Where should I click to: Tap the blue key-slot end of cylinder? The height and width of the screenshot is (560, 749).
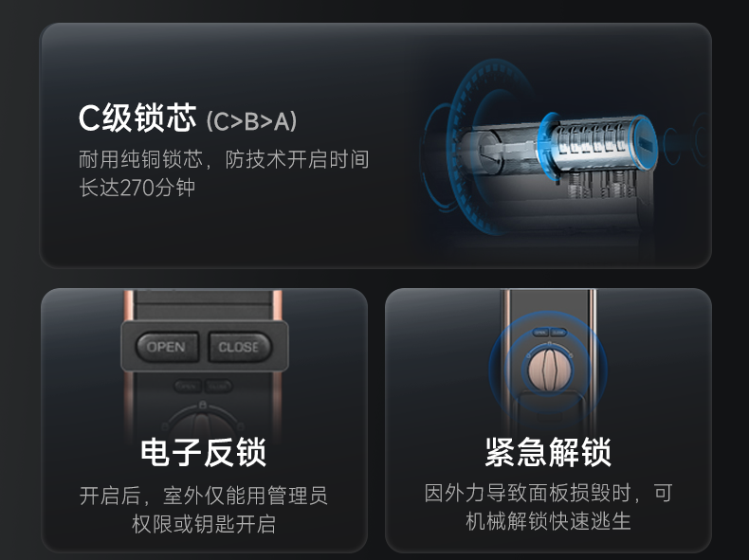pyautogui.click(x=644, y=143)
